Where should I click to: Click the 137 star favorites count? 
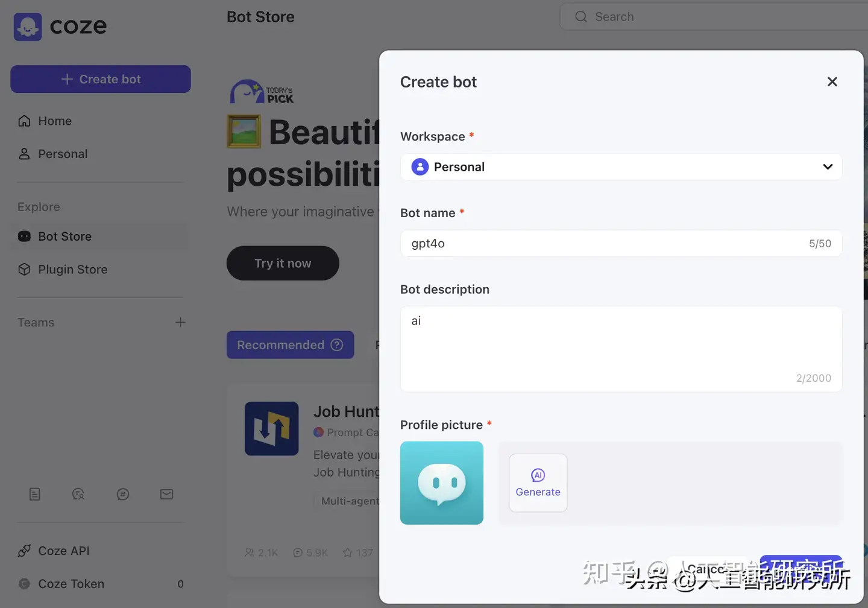pyautogui.click(x=358, y=553)
